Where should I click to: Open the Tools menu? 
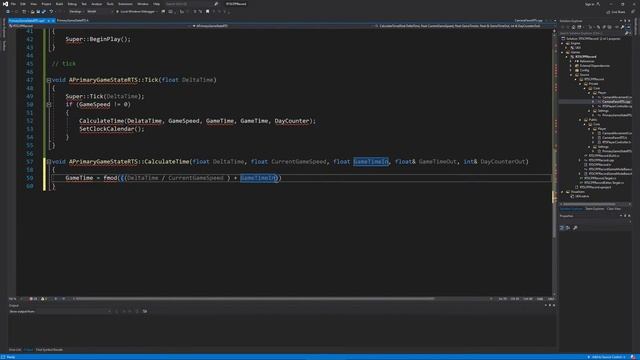[x=110, y=4]
